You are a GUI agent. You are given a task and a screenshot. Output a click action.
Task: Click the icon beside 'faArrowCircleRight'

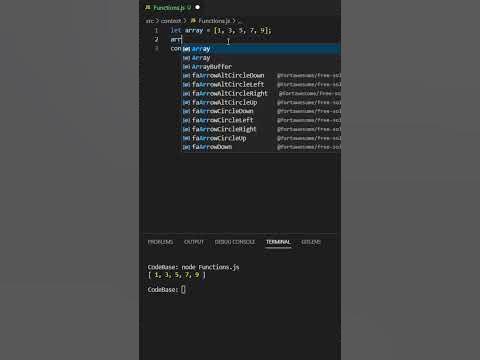point(186,129)
